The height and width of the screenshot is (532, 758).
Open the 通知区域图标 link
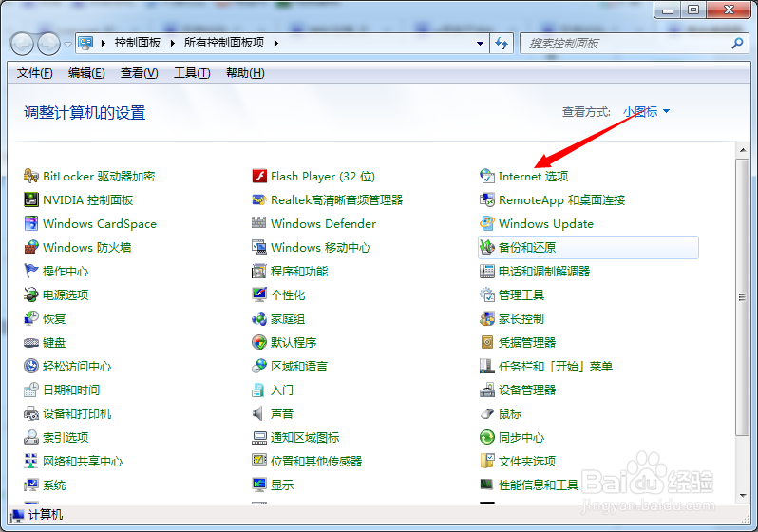(305, 437)
